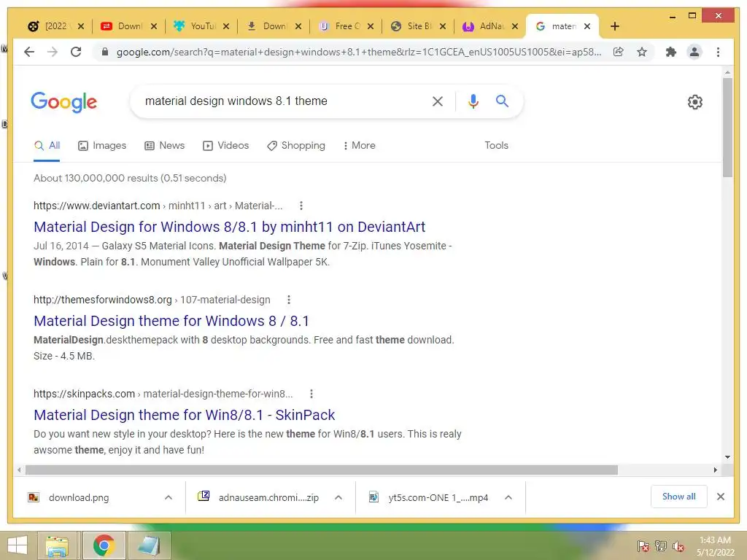Click the scroll right arrow
The width and height of the screenshot is (747, 560).
pos(715,470)
